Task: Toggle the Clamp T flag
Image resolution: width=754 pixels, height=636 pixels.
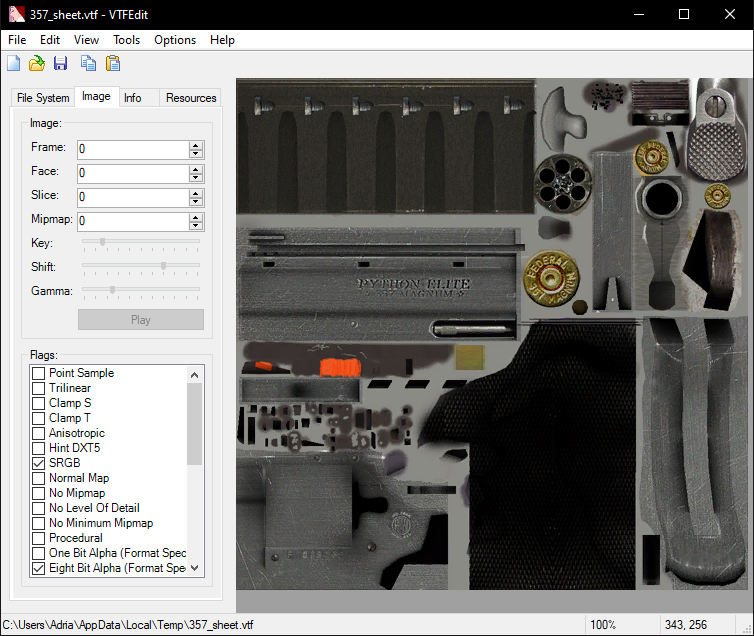Action: point(38,418)
